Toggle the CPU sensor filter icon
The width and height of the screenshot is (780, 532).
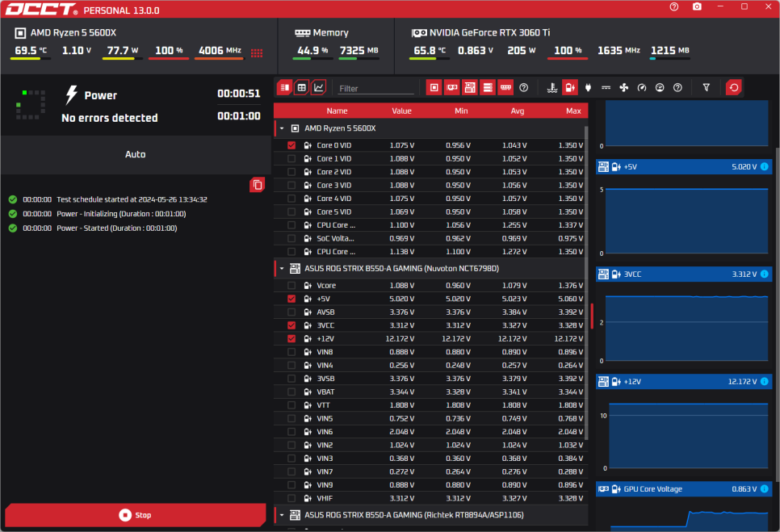point(434,87)
